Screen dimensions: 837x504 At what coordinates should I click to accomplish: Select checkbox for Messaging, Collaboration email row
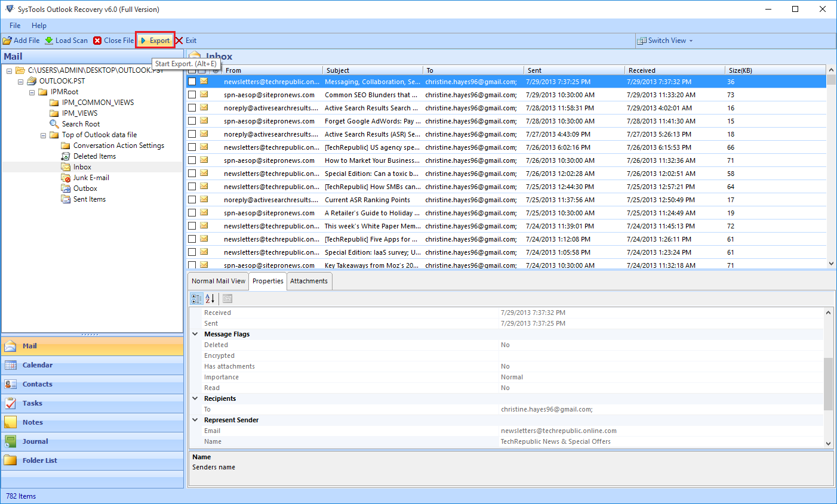(192, 81)
